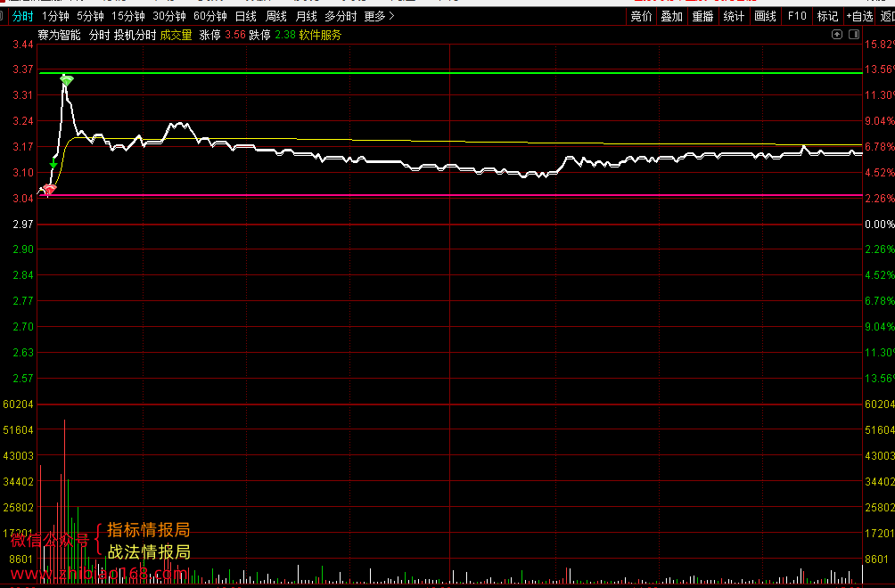The height and width of the screenshot is (588, 895).
Task: Open the 多分时 multi-day view
Action: point(341,17)
